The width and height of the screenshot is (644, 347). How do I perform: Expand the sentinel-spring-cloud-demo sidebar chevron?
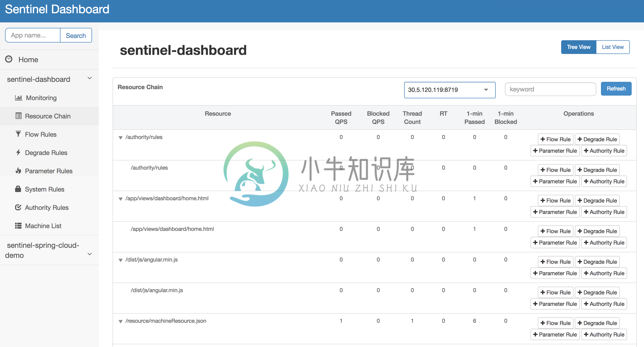90,254
